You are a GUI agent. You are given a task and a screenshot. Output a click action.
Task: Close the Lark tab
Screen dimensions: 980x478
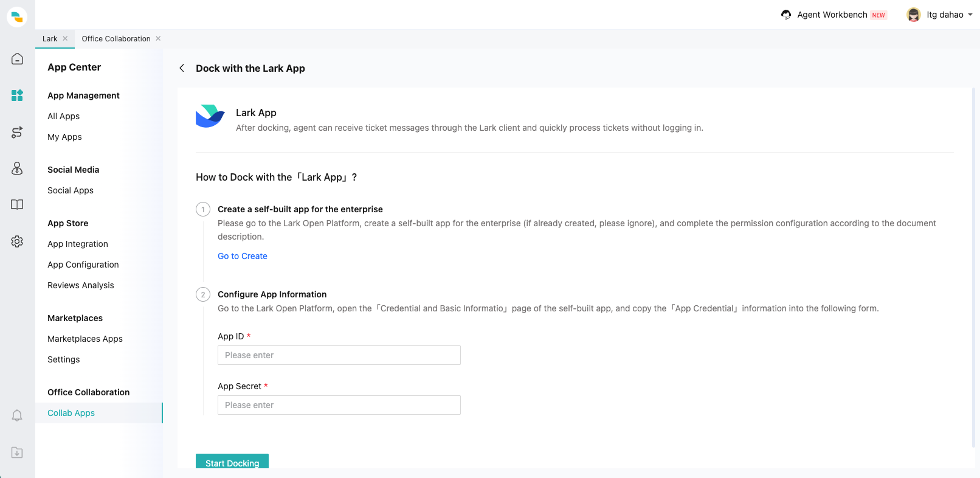65,39
